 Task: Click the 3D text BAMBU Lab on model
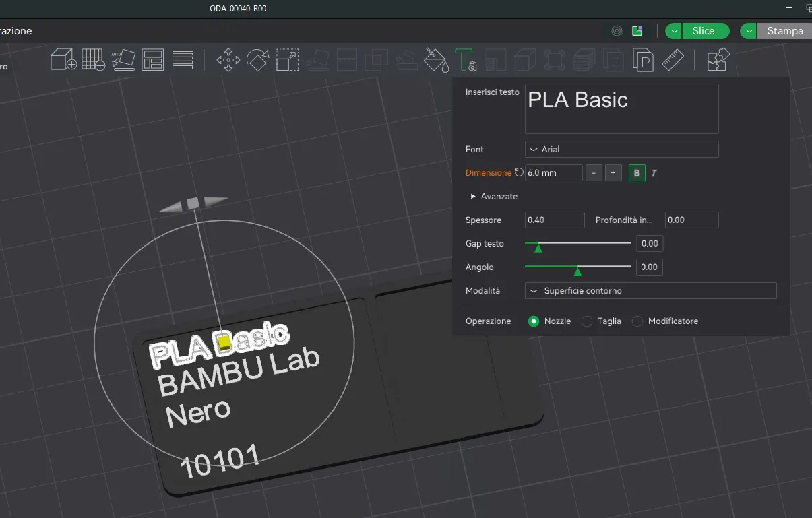237,373
